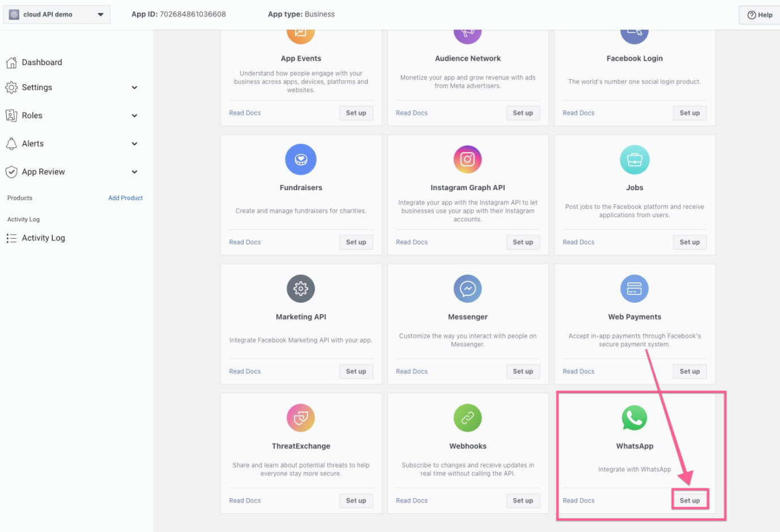Click the 'App type: Business' text
The image size is (780, 532).
click(301, 14)
